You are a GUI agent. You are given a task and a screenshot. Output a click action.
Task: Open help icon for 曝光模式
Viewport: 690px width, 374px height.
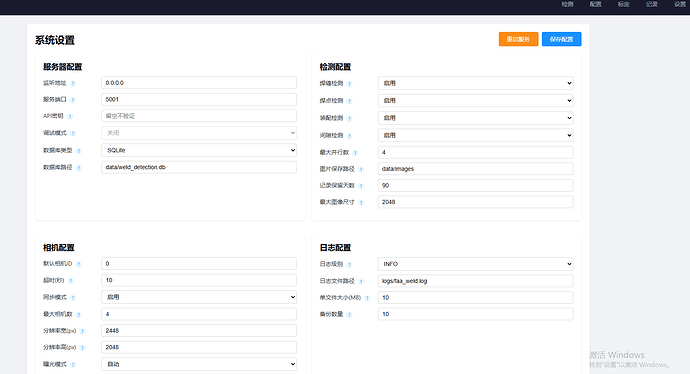[x=73, y=365]
